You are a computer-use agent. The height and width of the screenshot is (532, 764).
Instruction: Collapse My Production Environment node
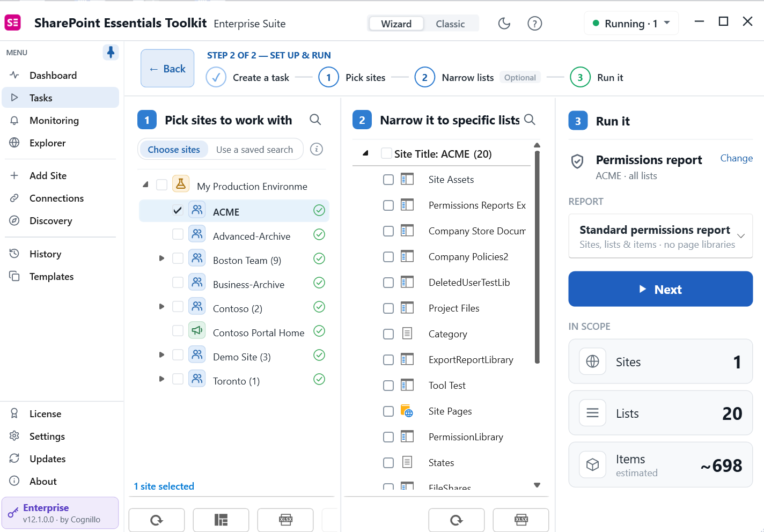point(145,184)
